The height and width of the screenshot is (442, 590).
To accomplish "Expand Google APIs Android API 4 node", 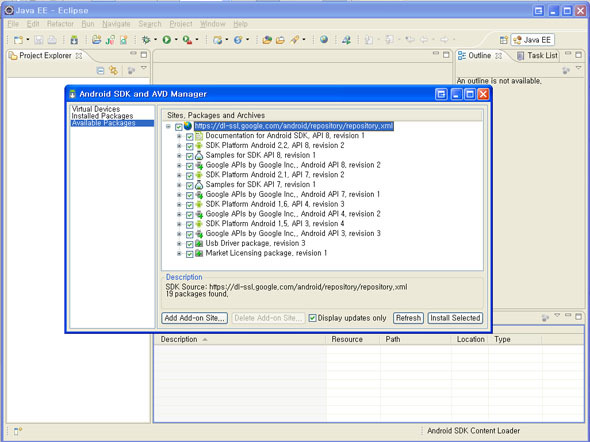I will 179,214.
